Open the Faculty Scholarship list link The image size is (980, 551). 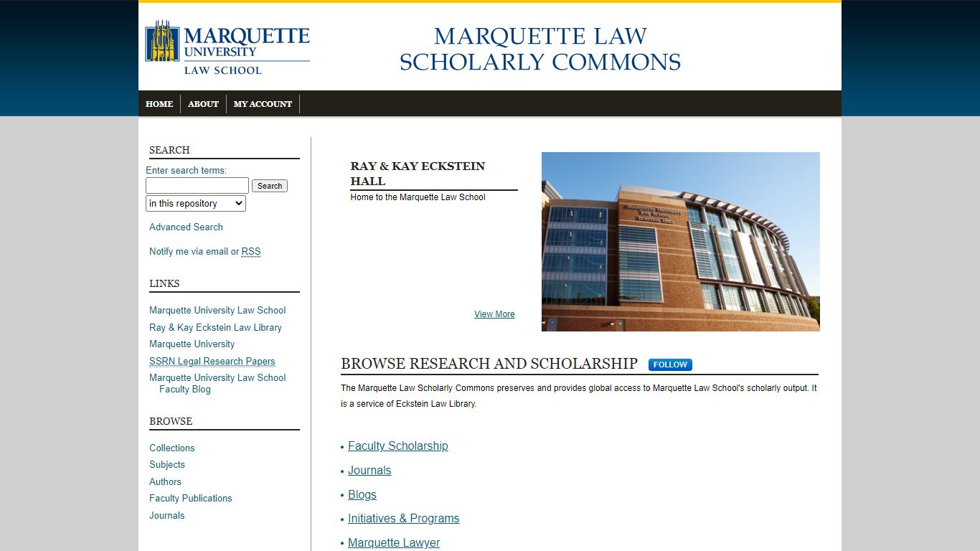(398, 446)
